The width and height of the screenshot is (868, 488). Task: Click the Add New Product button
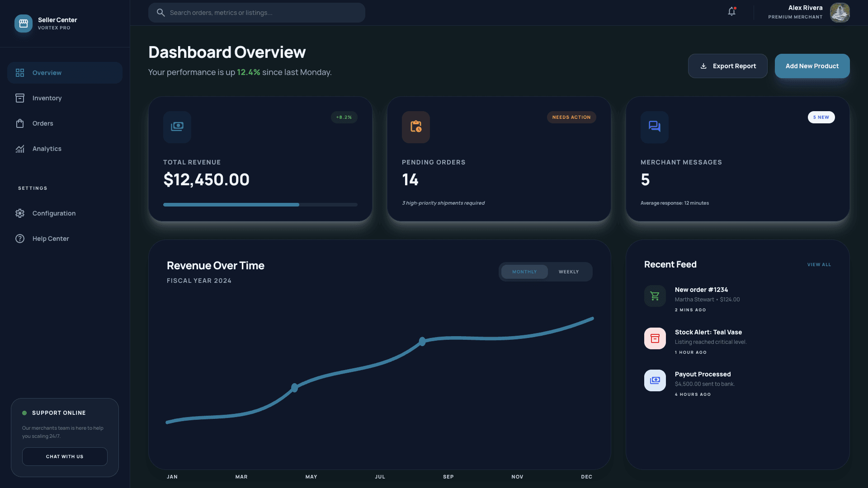tap(812, 66)
